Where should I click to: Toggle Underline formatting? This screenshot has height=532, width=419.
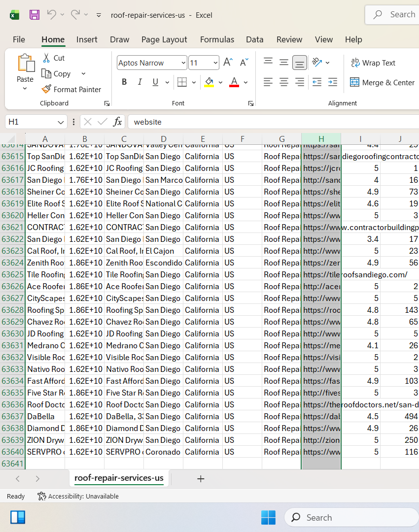coord(155,82)
